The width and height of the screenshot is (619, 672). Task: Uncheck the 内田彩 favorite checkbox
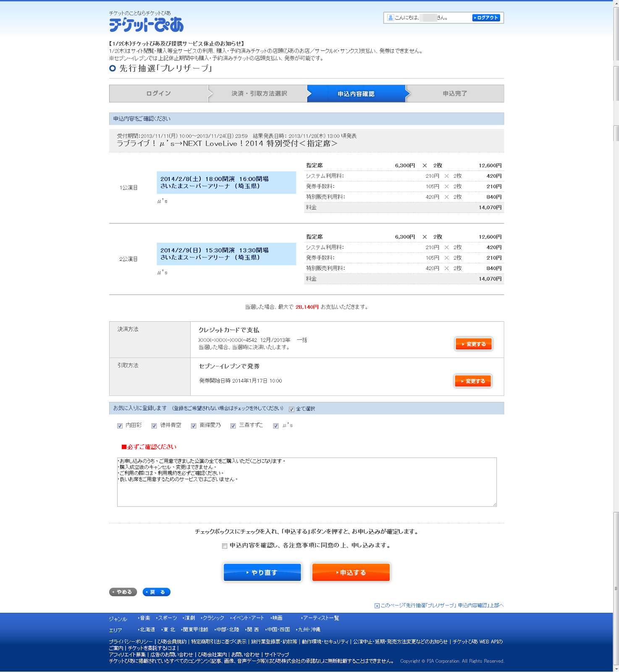120,426
